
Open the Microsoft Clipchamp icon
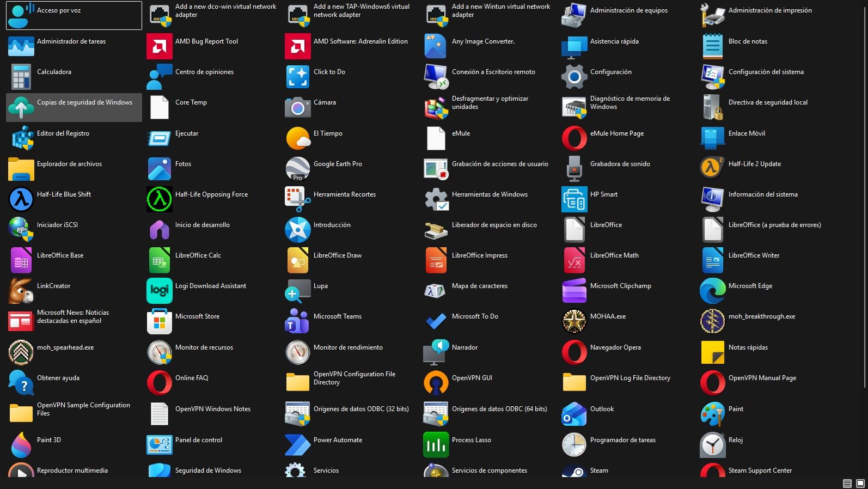(574, 291)
